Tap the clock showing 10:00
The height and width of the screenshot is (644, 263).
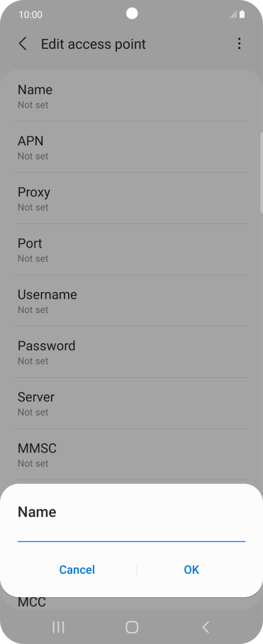30,15
